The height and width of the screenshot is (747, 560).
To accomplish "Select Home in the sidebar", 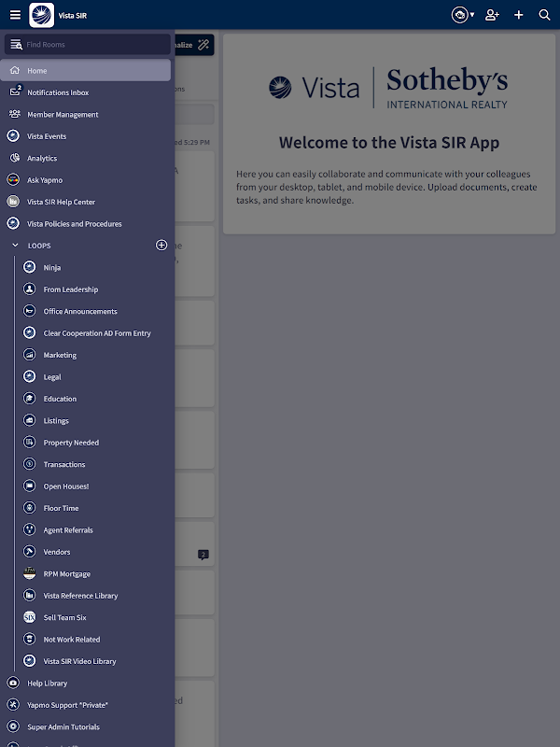I will (86, 71).
